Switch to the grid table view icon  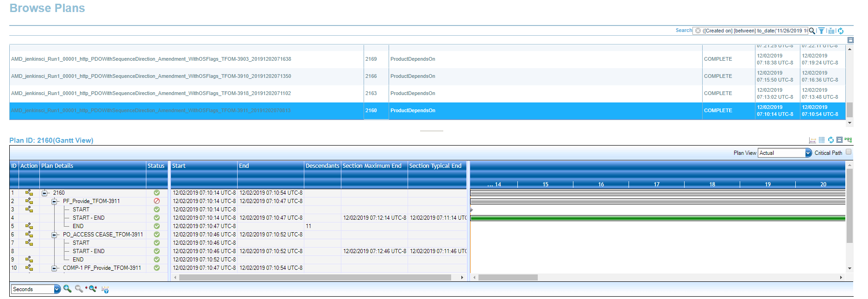coord(822,140)
